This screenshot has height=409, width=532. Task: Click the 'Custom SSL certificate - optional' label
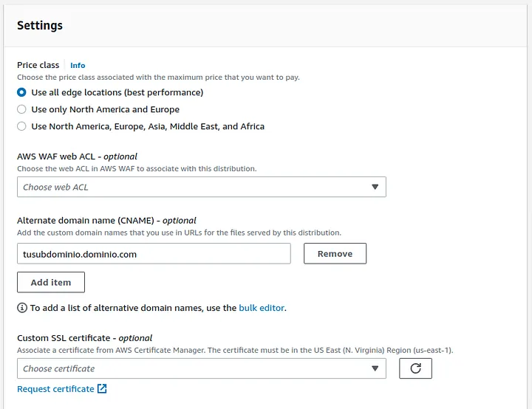[84, 338]
